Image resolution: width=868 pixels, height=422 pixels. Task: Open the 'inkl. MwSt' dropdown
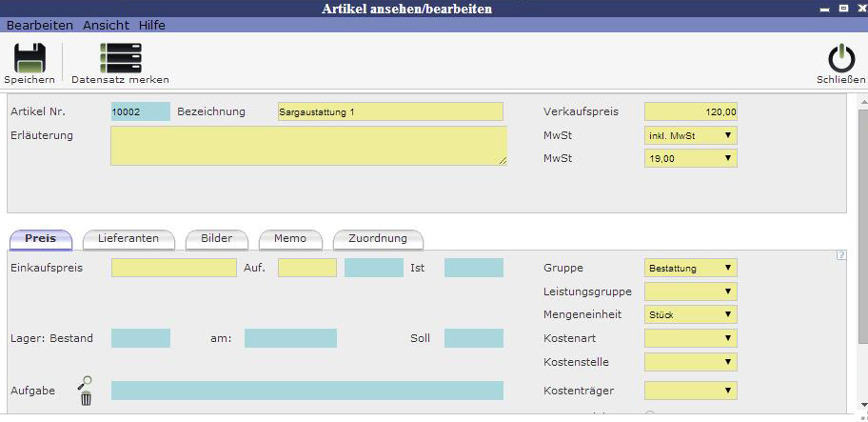point(690,135)
